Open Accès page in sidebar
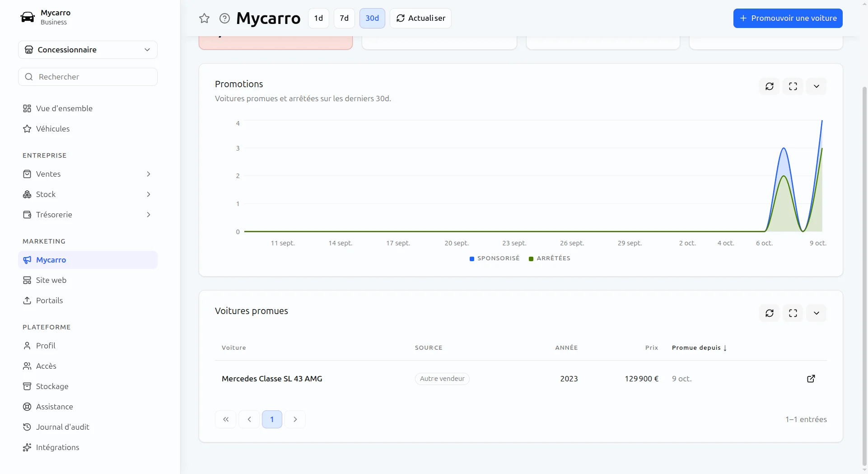Viewport: 868px width, 474px height. pyautogui.click(x=88, y=366)
